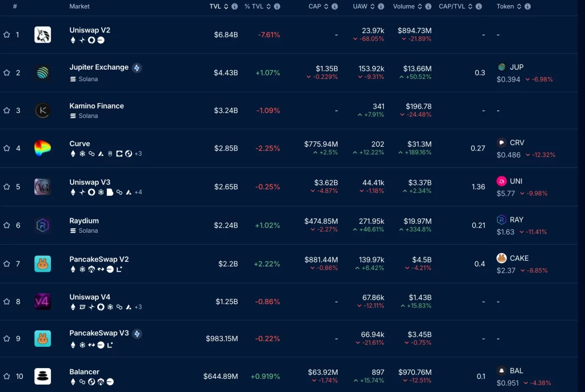Click the Token column info icon

(527, 6)
